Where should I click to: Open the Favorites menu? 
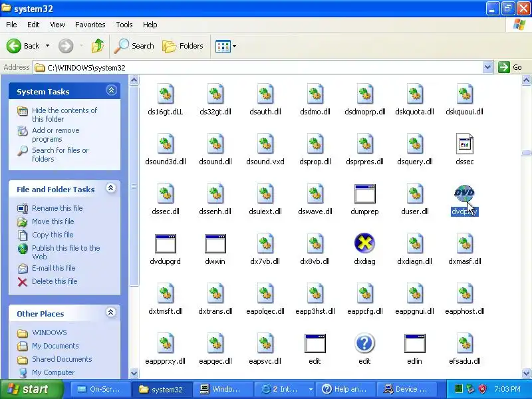click(90, 25)
